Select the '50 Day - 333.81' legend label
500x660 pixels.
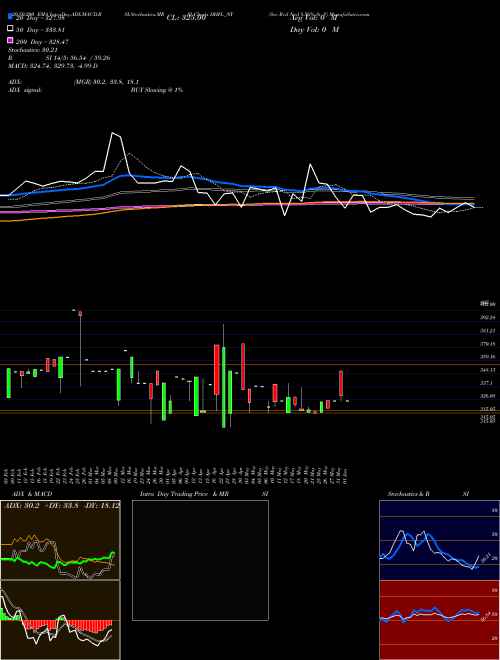click(40, 30)
